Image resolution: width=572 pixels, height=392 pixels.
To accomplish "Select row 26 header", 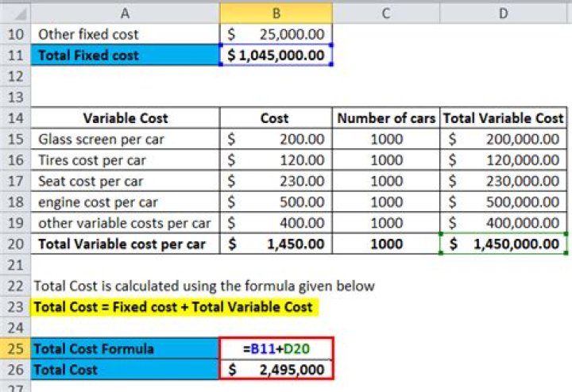I will [16, 370].
